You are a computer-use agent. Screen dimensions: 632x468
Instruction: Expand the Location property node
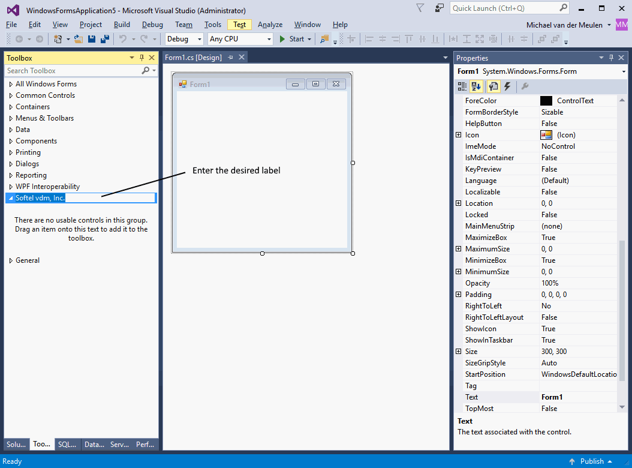click(458, 203)
